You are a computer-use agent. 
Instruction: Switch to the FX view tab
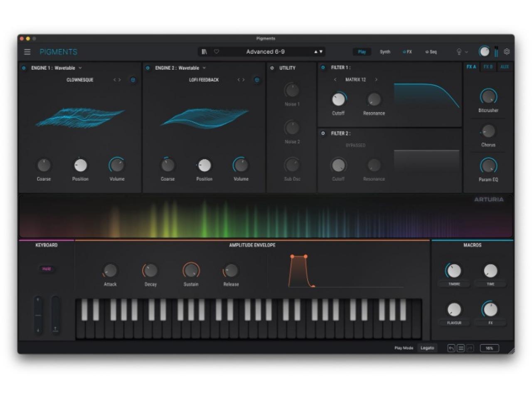coord(407,52)
